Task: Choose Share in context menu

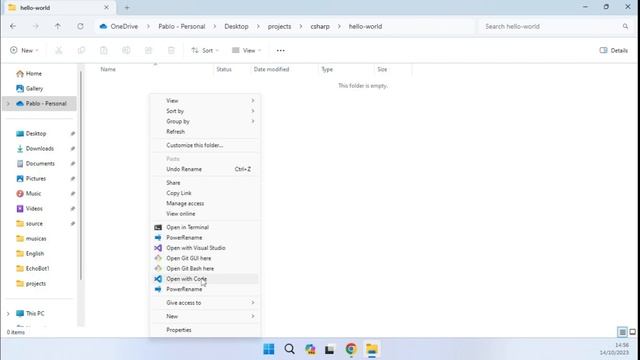Action: pos(204,182)
